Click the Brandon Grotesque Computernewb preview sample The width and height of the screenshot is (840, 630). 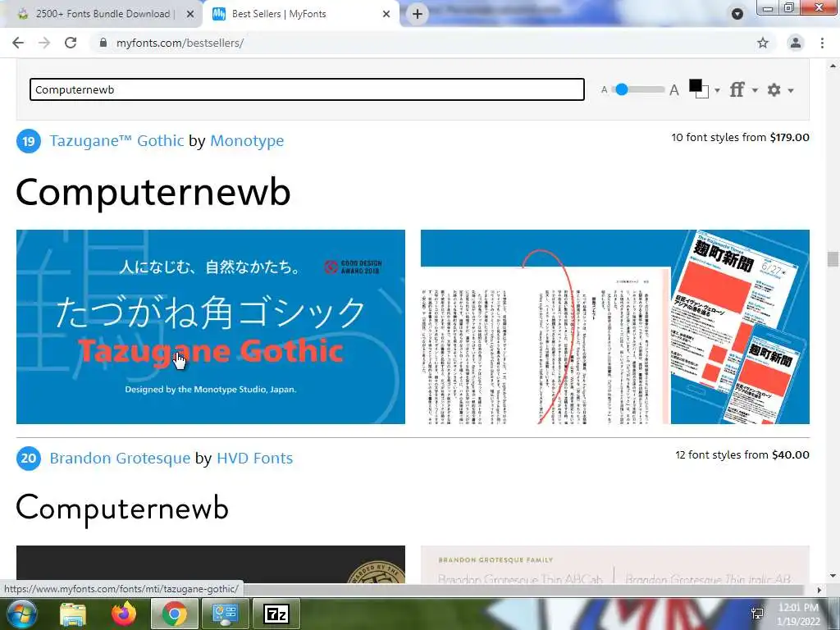(123, 509)
